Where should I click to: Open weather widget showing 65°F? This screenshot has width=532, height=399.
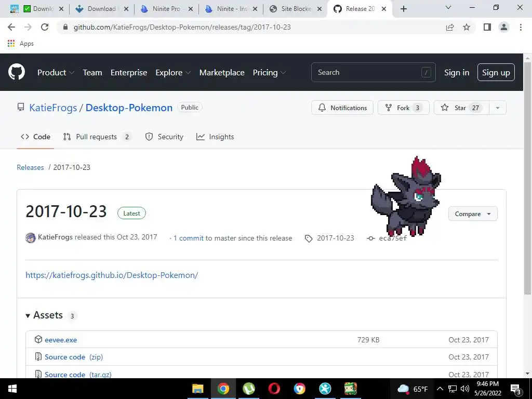point(412,389)
